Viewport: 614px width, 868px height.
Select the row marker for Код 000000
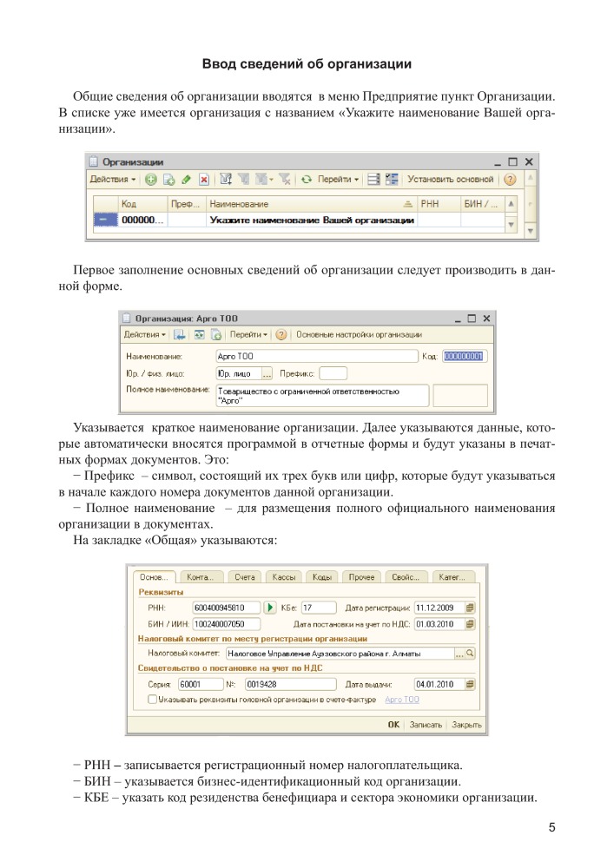105,220
